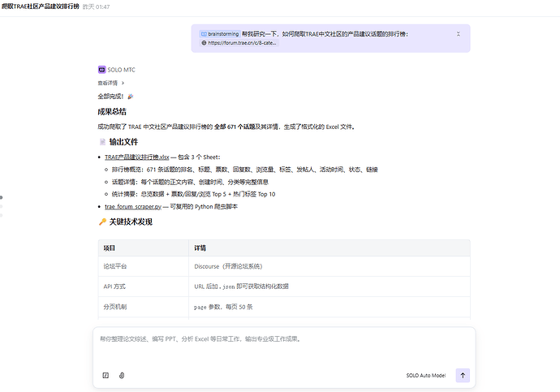
Task: Open the trae_forum_scraper.py file link
Action: point(133,207)
